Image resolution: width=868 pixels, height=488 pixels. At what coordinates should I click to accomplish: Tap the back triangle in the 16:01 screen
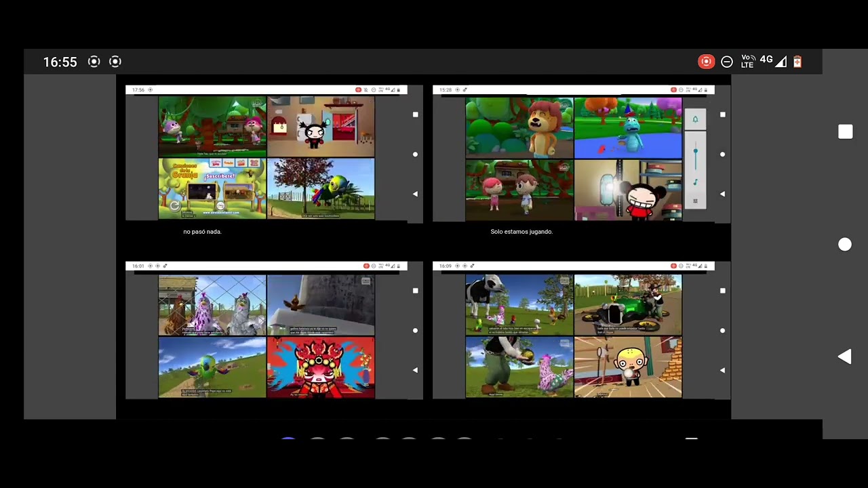pos(415,370)
